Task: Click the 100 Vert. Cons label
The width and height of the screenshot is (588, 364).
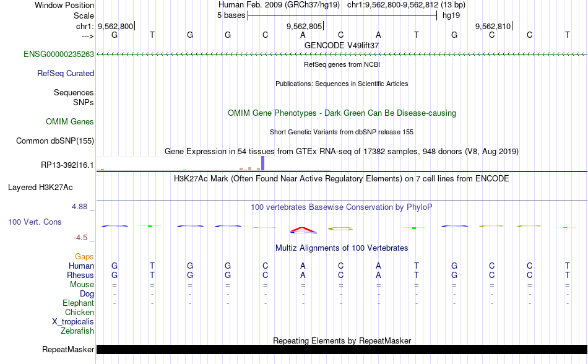Action: (x=35, y=222)
